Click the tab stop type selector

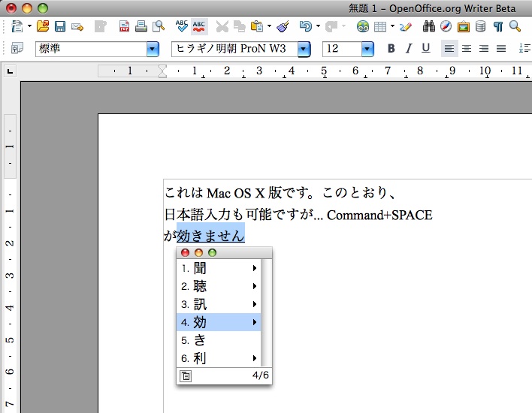click(x=11, y=71)
